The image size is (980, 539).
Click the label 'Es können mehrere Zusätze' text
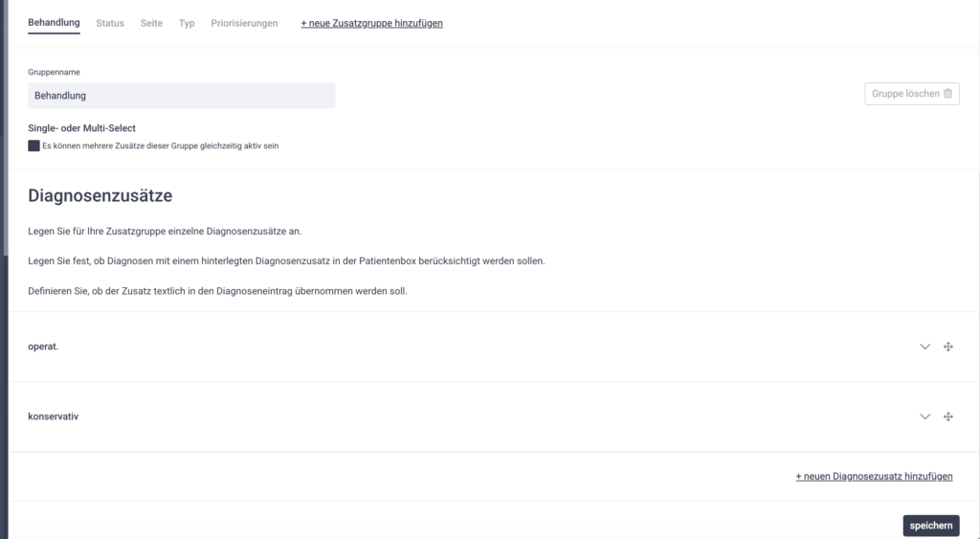(160, 146)
